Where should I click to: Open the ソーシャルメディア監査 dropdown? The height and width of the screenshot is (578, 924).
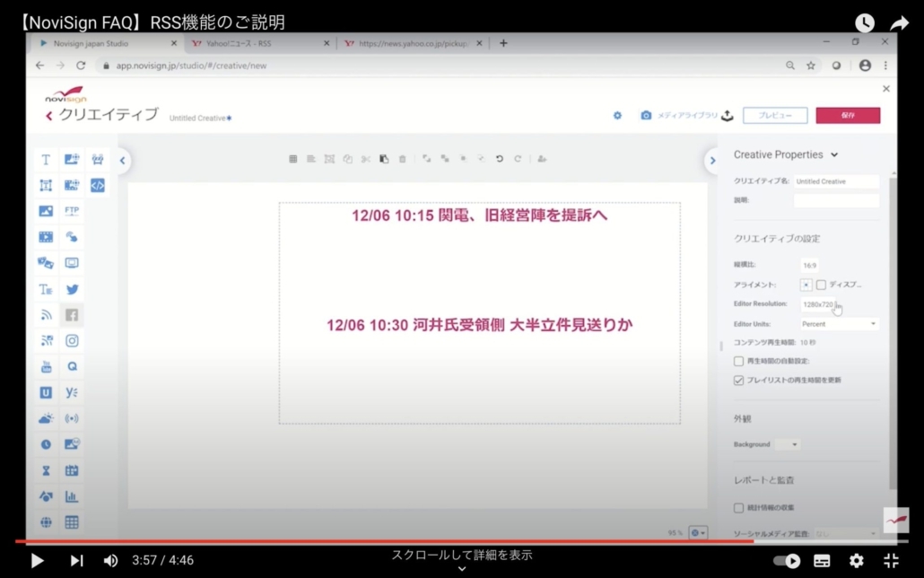tap(846, 534)
